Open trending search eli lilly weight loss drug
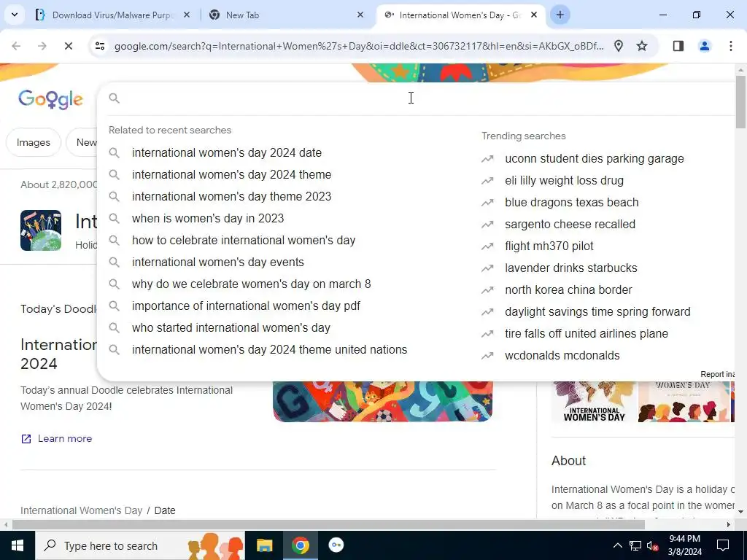 (564, 181)
